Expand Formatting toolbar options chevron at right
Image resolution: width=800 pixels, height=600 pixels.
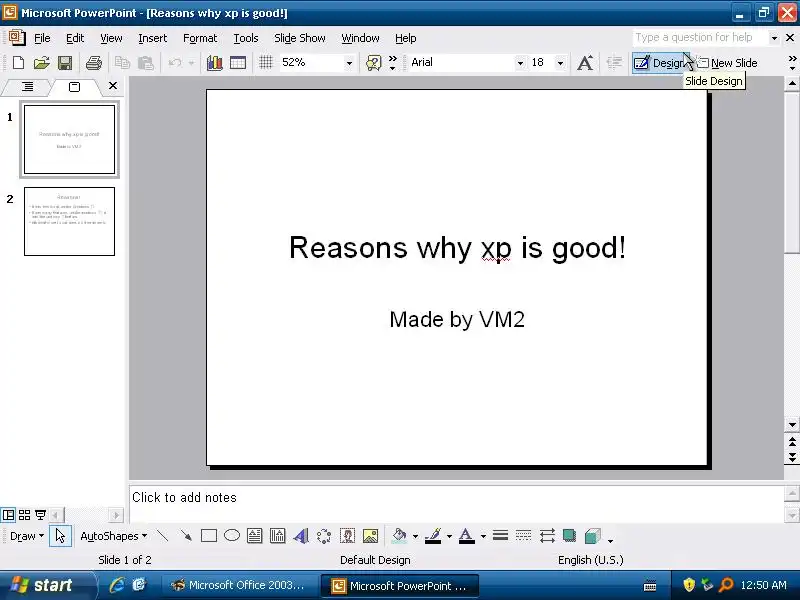click(792, 63)
